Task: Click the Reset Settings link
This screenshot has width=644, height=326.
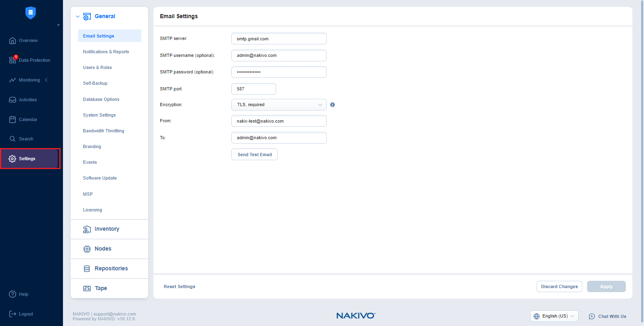Action: click(179, 286)
